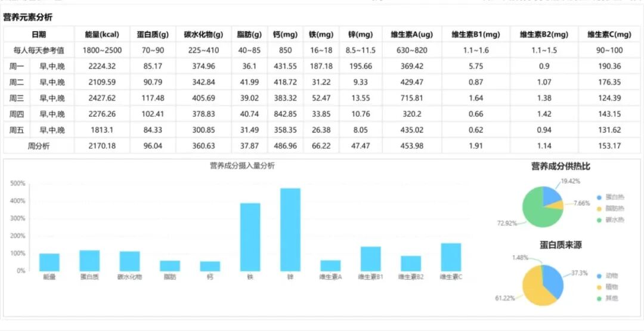Toggle the 动物 legend item
Image resolution: width=644 pixels, height=331 pixels.
(608, 276)
